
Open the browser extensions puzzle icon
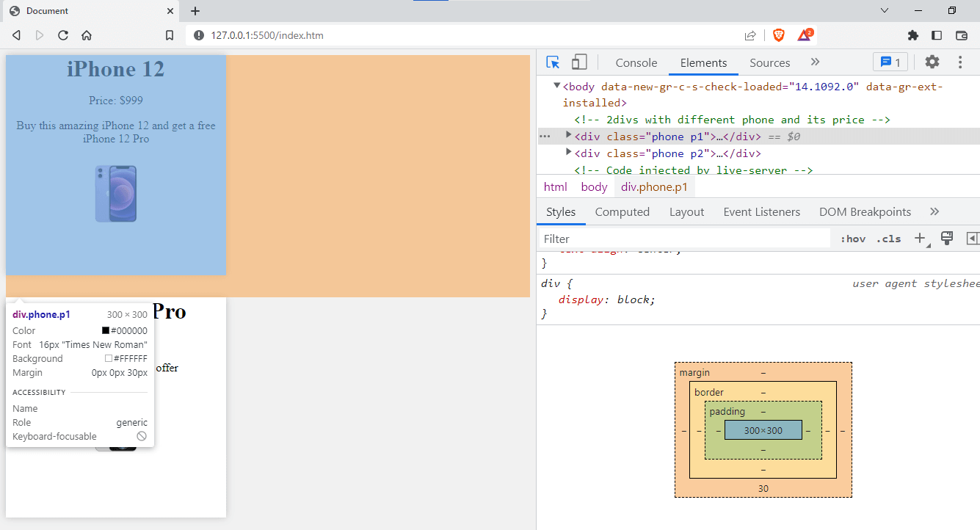pos(912,35)
